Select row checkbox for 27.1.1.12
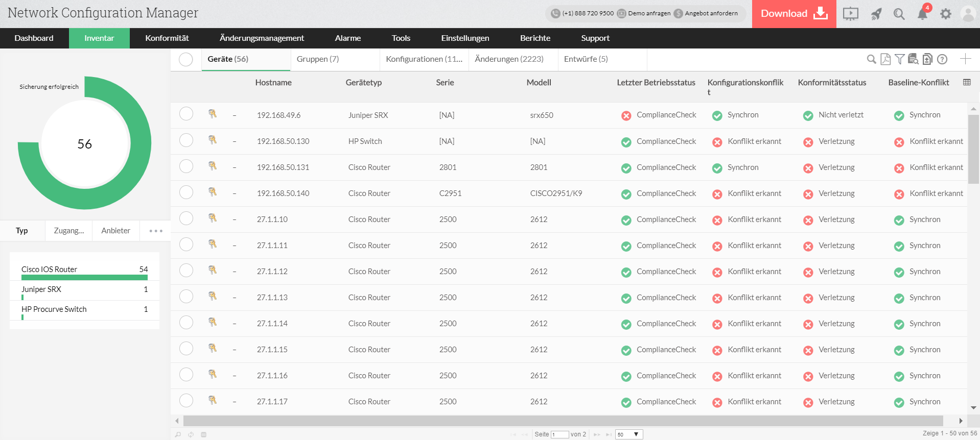This screenshot has width=980, height=440. 186,270
